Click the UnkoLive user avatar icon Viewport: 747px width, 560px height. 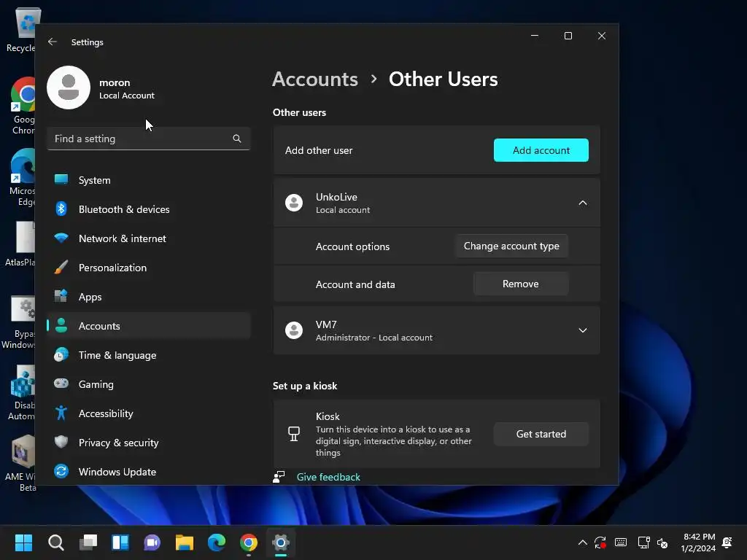click(293, 203)
